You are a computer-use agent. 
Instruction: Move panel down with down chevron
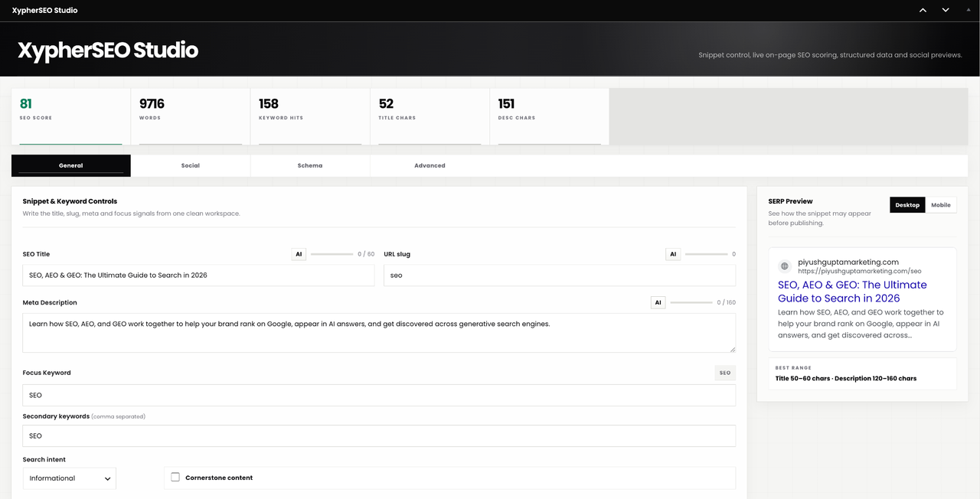click(x=946, y=10)
